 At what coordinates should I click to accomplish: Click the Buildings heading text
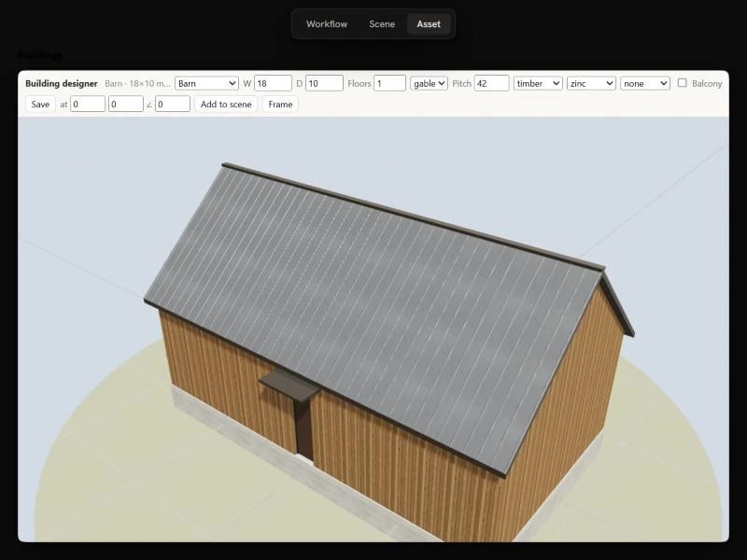coord(39,55)
